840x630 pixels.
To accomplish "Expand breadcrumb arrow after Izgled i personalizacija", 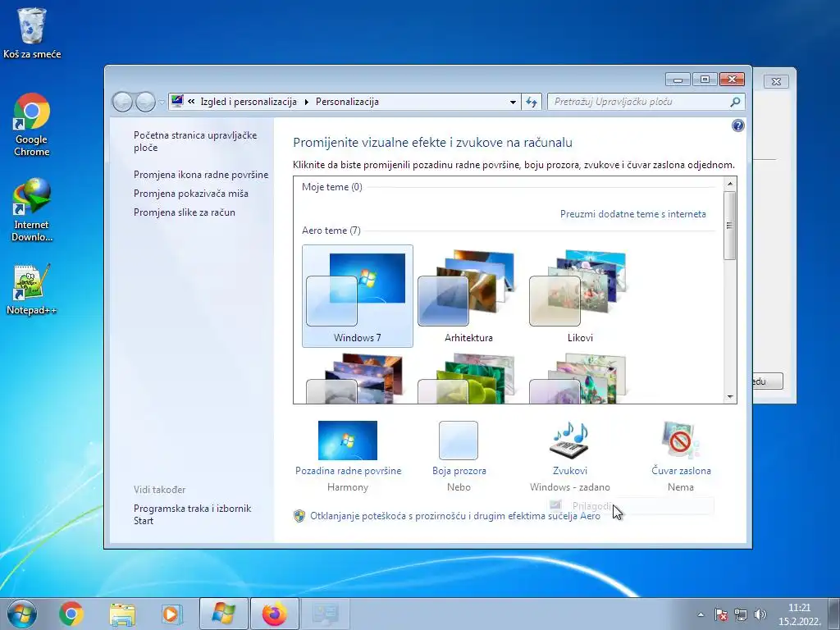I will coord(307,102).
